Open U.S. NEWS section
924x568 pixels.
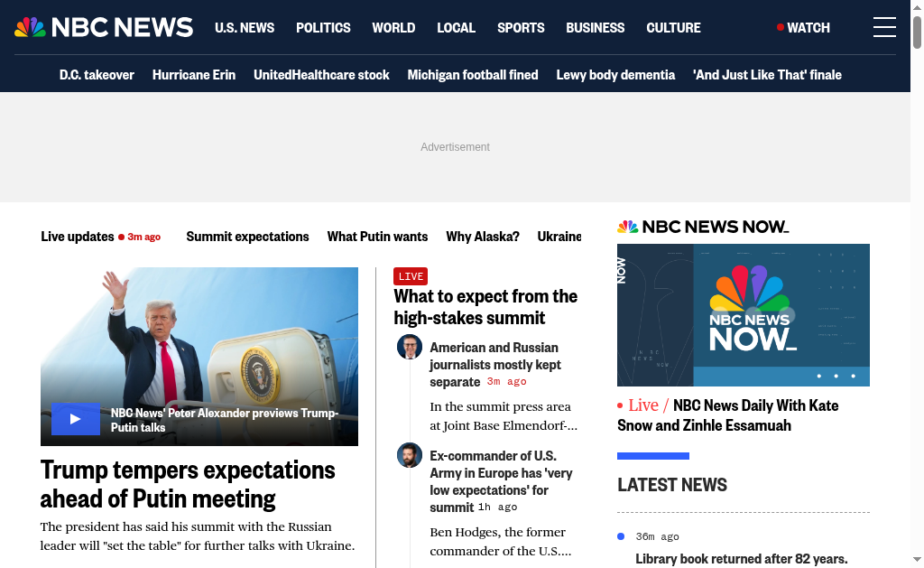coord(245,28)
